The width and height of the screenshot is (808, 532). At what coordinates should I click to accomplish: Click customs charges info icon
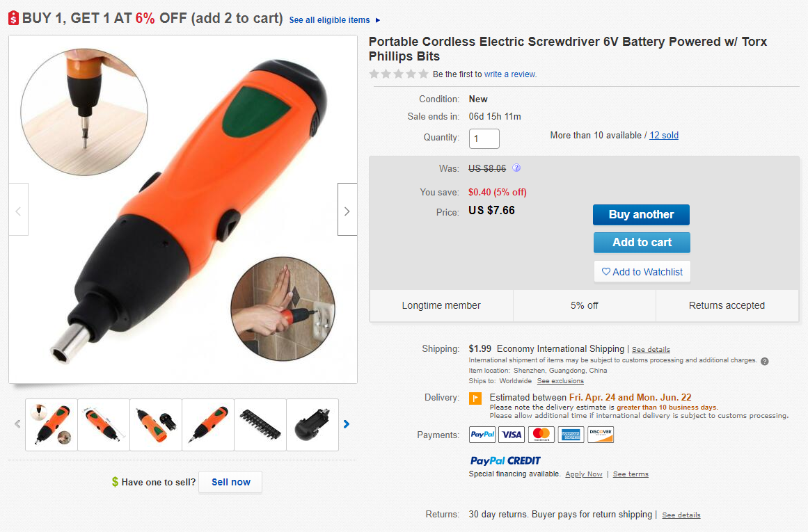click(764, 361)
